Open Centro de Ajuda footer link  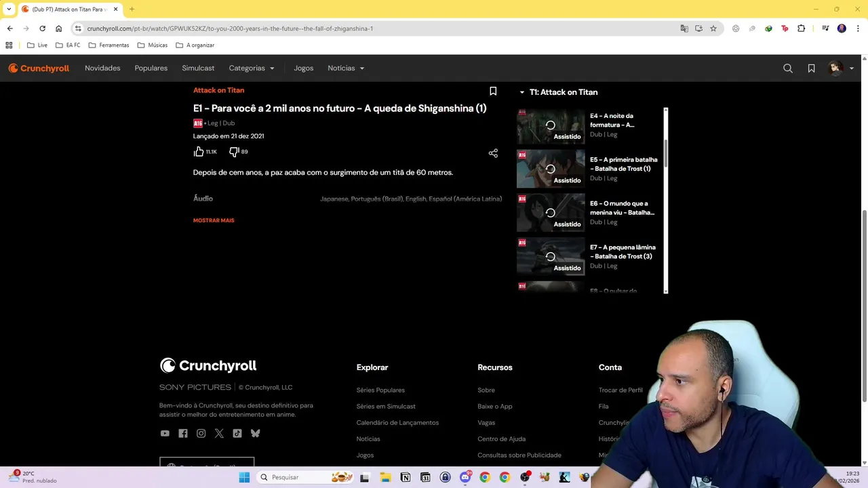(x=501, y=439)
